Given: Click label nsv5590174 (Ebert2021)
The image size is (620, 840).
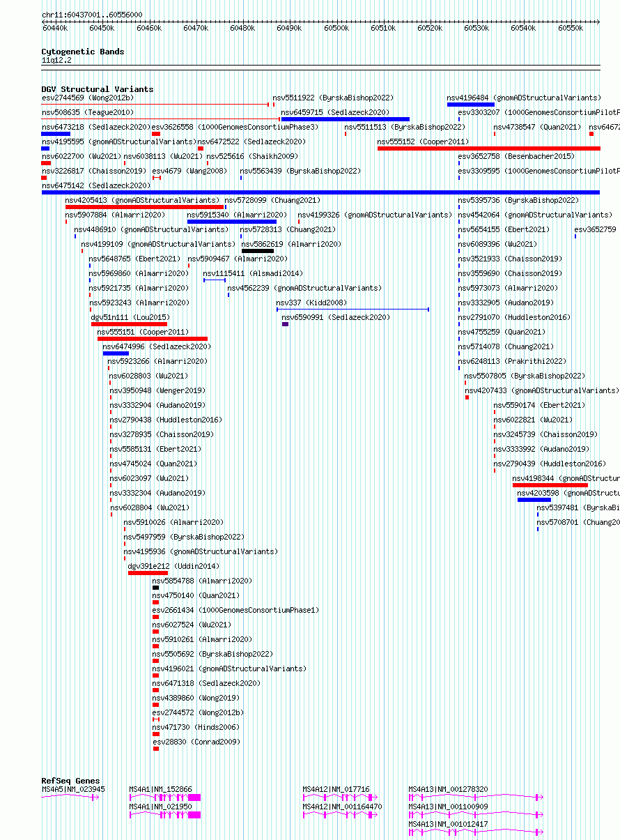Looking at the screenshot, I should pyautogui.click(x=539, y=405).
